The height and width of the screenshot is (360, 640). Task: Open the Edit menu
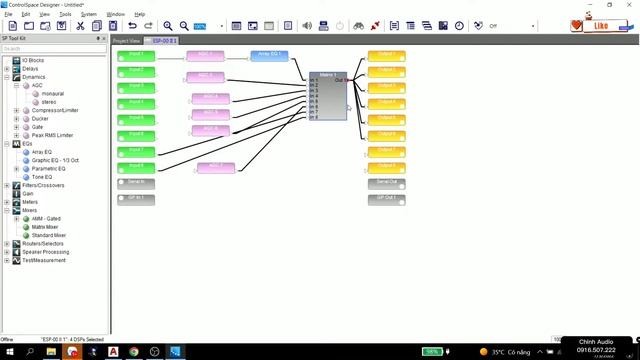click(x=26, y=14)
